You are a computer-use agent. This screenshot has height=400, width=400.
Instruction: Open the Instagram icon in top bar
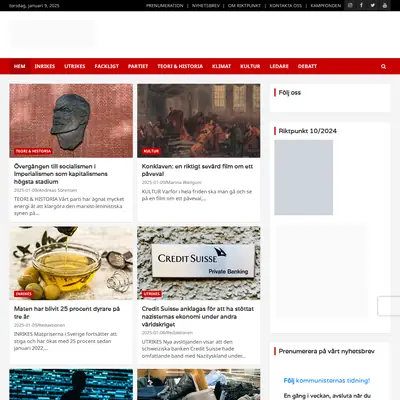click(x=350, y=5)
